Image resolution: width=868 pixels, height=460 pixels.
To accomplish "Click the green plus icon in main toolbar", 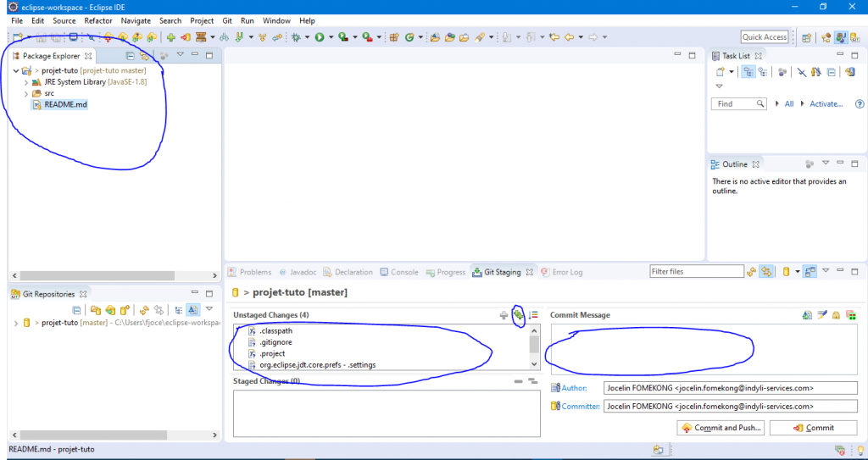I will (171, 37).
